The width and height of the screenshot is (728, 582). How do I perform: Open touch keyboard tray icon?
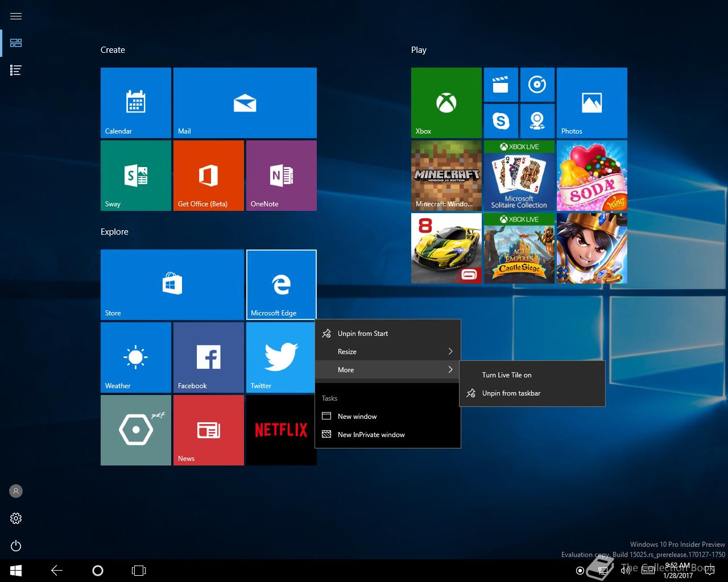pyautogui.click(x=648, y=571)
